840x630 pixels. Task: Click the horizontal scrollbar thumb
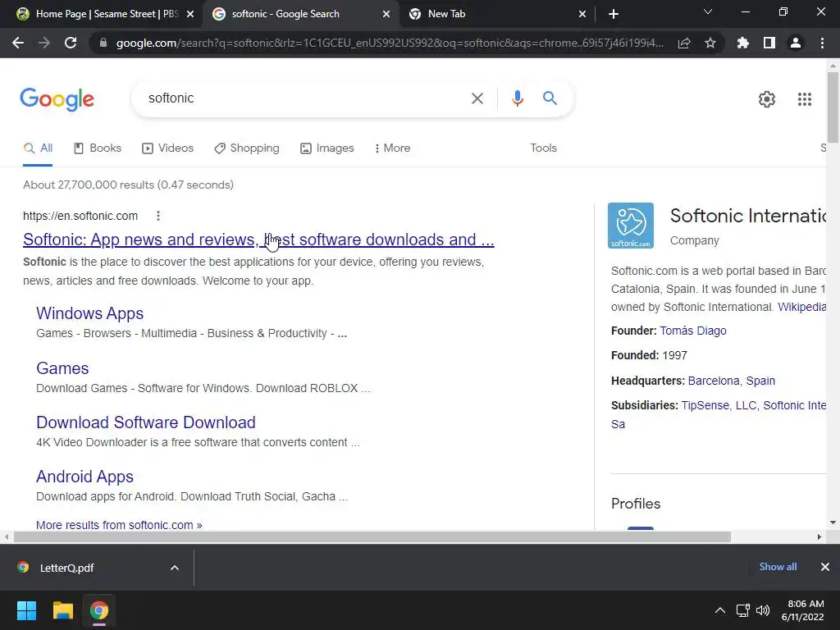(372, 536)
